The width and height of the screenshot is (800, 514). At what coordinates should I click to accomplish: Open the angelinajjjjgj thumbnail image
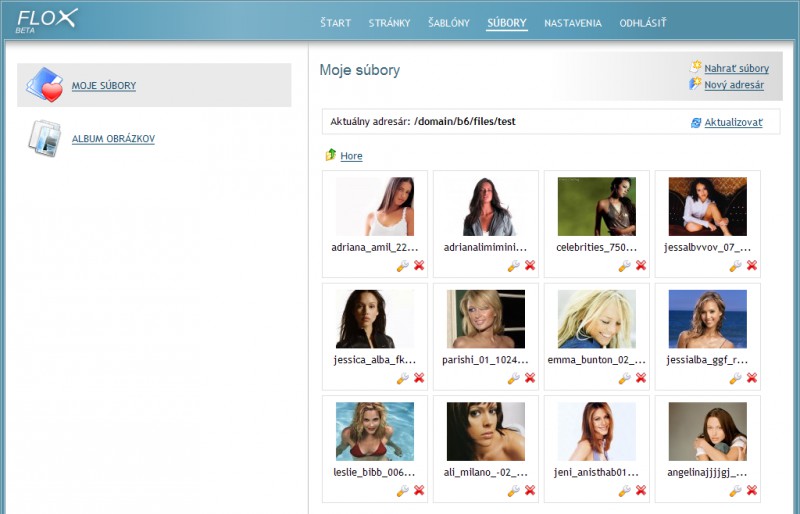(707, 431)
